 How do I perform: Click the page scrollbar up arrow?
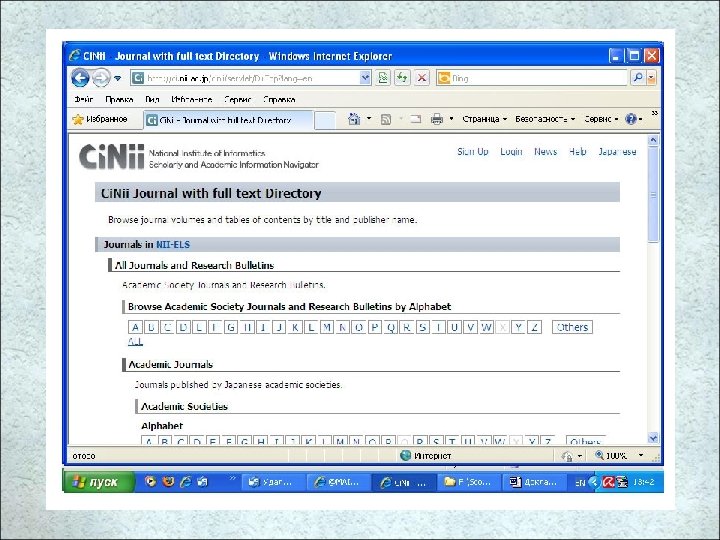653,141
